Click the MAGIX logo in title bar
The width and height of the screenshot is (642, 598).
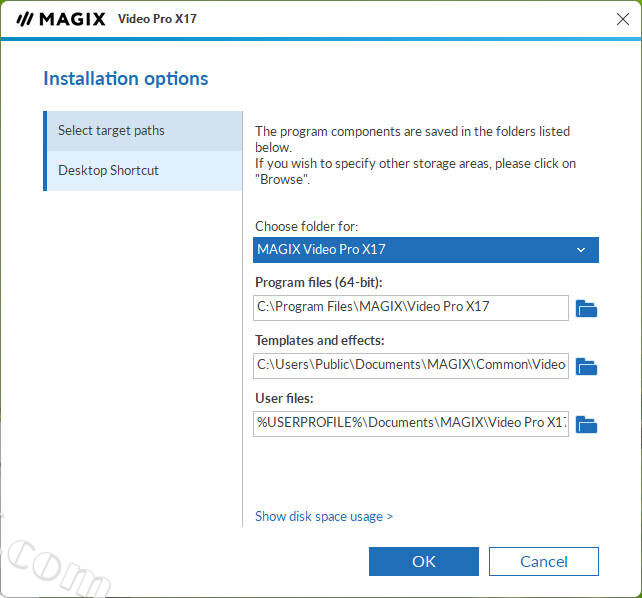(x=61, y=19)
